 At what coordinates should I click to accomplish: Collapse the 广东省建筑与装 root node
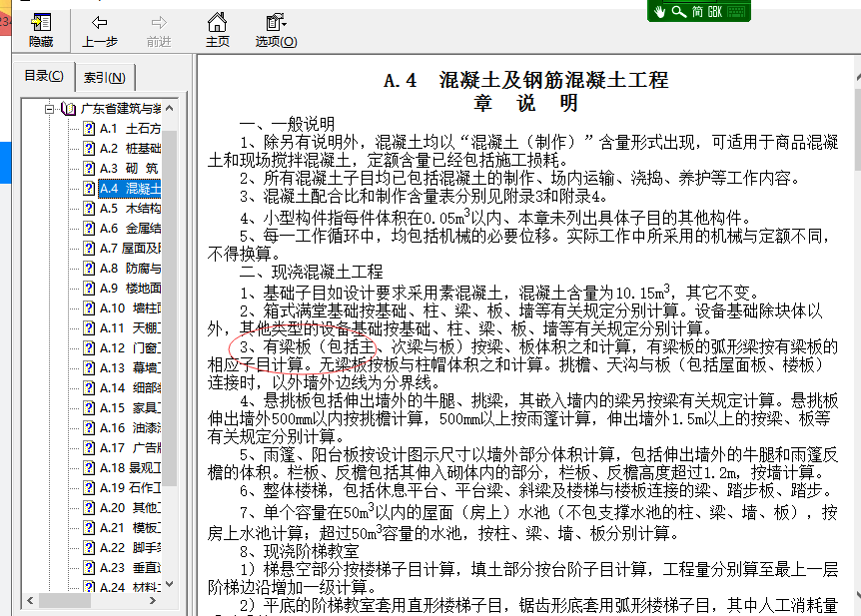[x=49, y=109]
